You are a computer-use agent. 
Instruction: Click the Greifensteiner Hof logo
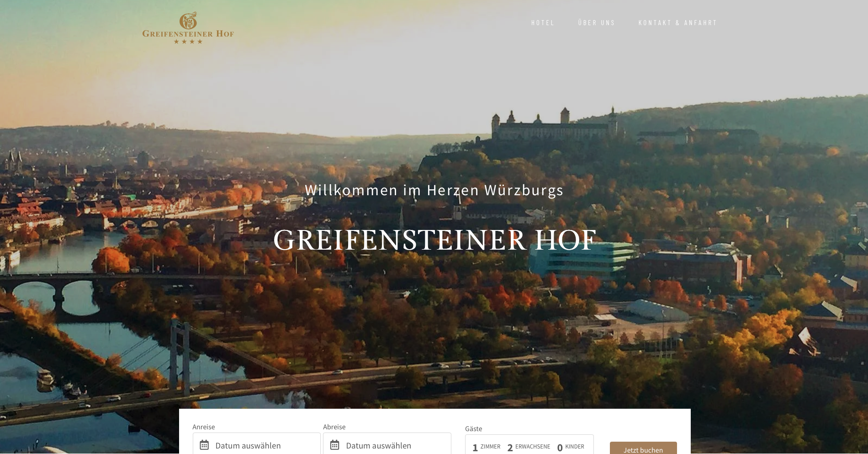[188, 28]
